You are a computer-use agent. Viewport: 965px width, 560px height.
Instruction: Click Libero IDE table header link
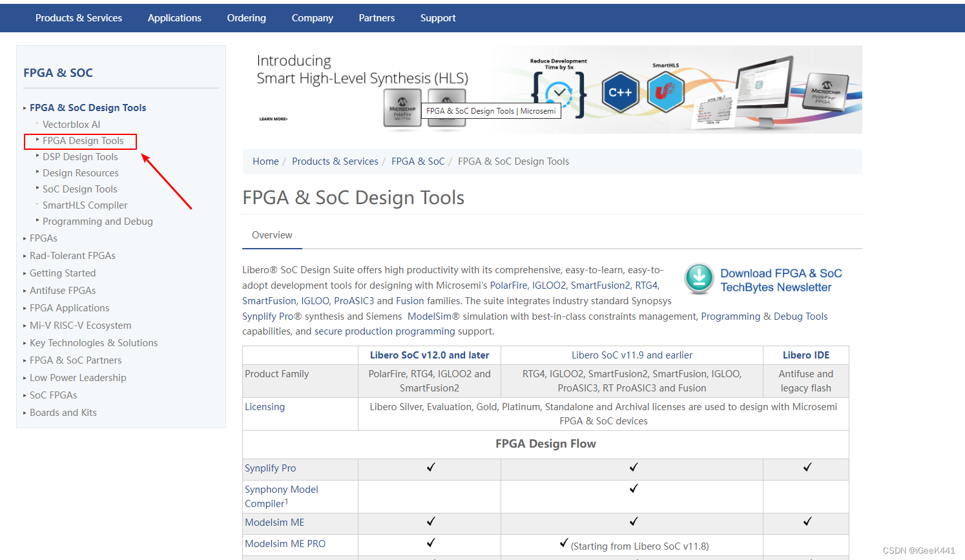[806, 355]
